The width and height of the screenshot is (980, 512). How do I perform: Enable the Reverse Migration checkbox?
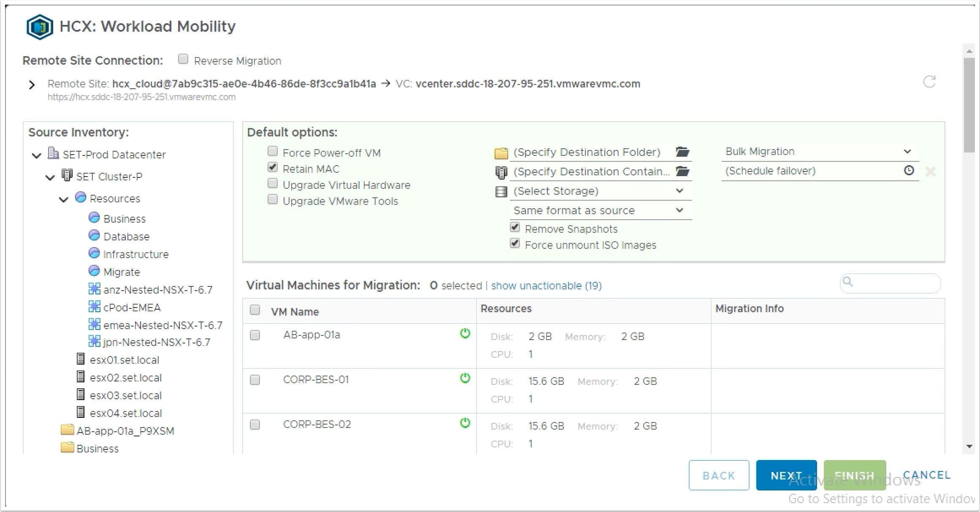pos(183,59)
